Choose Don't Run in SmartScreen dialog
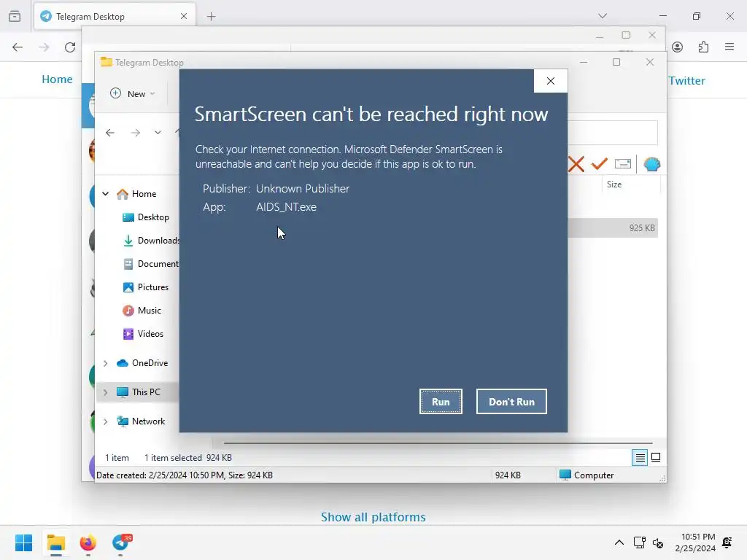The width and height of the screenshot is (747, 560). pos(511,402)
